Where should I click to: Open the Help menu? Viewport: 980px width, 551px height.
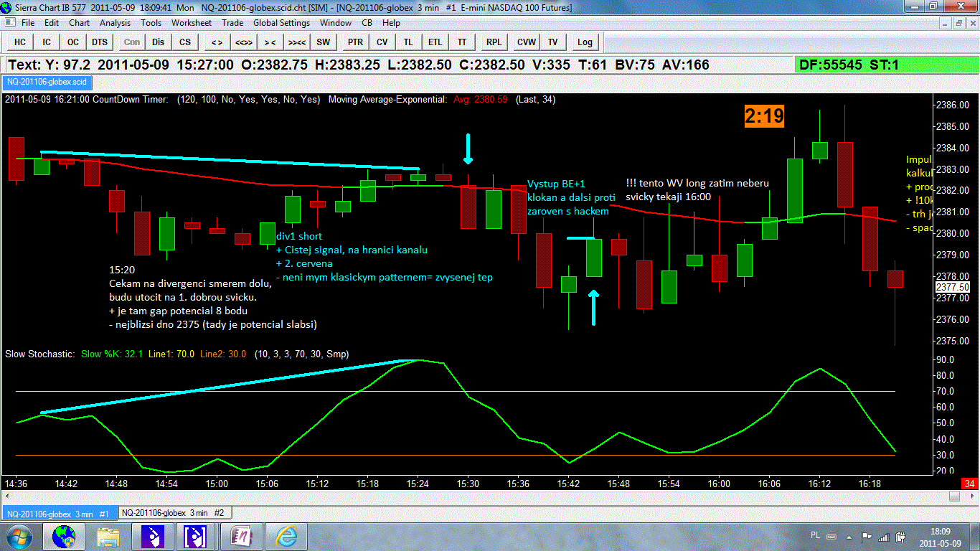tap(391, 23)
